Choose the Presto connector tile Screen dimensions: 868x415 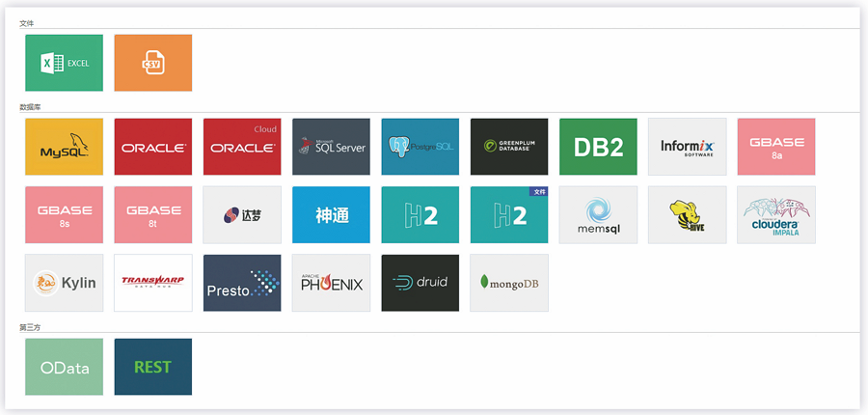(242, 283)
